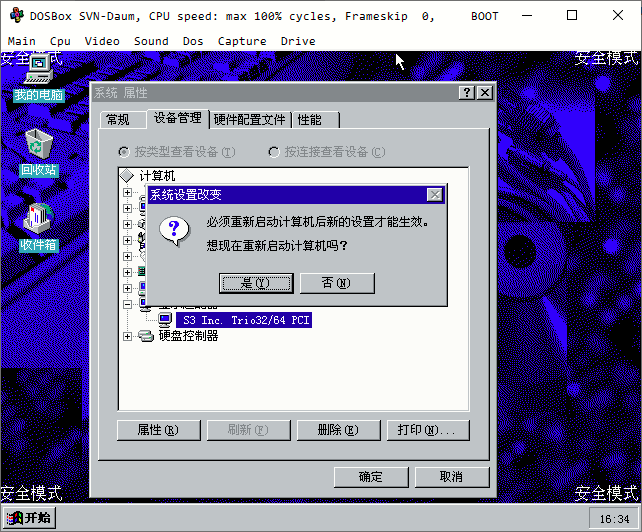Expand the seventh device tree node
This screenshot has width=642, height=532.
(x=127, y=288)
